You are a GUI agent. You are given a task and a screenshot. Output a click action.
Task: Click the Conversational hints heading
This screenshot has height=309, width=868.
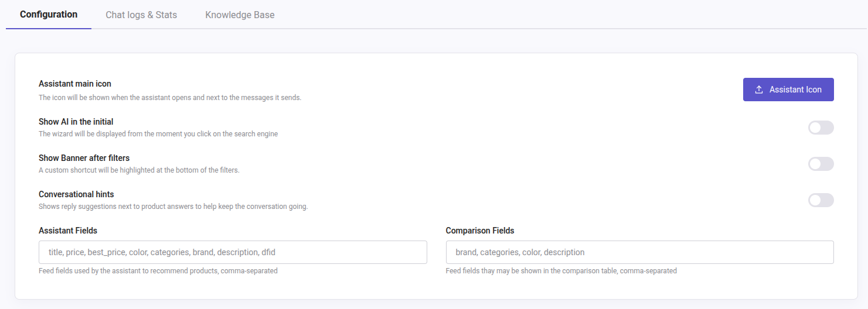[x=76, y=194]
